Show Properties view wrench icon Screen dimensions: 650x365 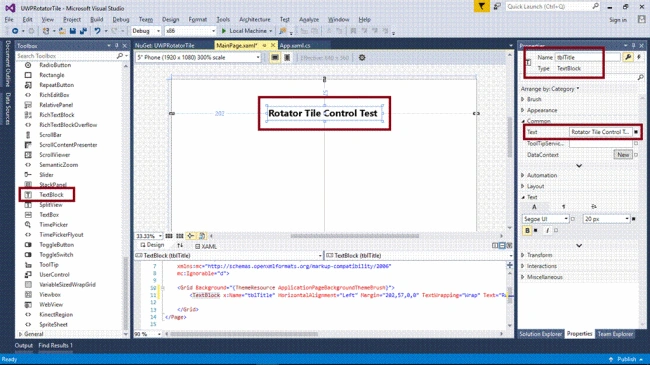(628, 57)
